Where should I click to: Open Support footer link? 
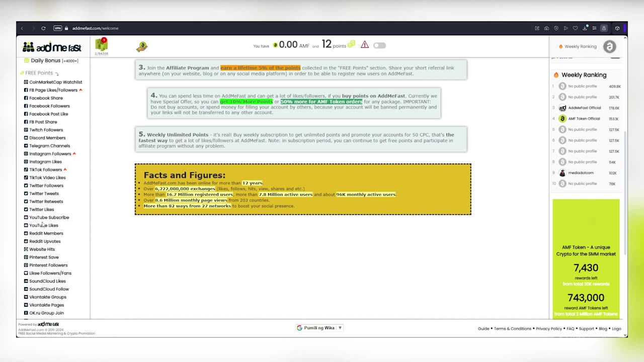[586, 329]
